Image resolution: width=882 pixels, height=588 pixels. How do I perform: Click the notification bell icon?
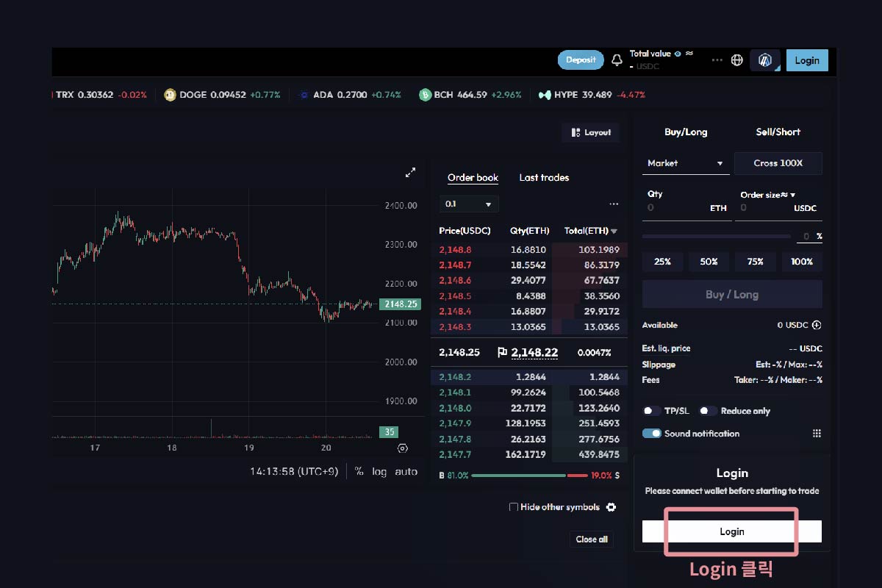coord(617,60)
